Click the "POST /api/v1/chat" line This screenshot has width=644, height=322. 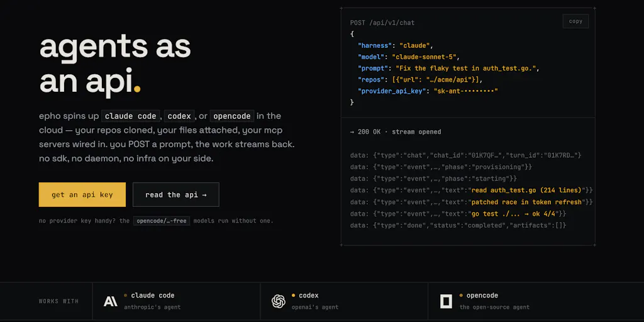click(x=382, y=23)
